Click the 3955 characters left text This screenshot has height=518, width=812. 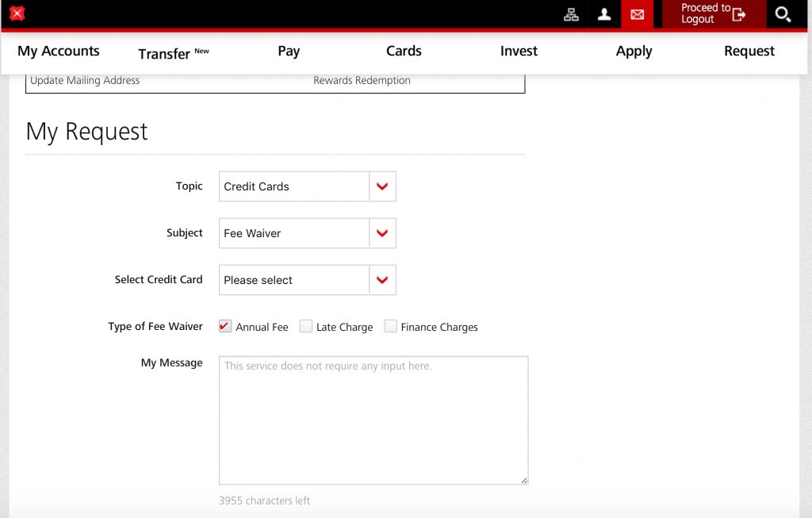[264, 501]
